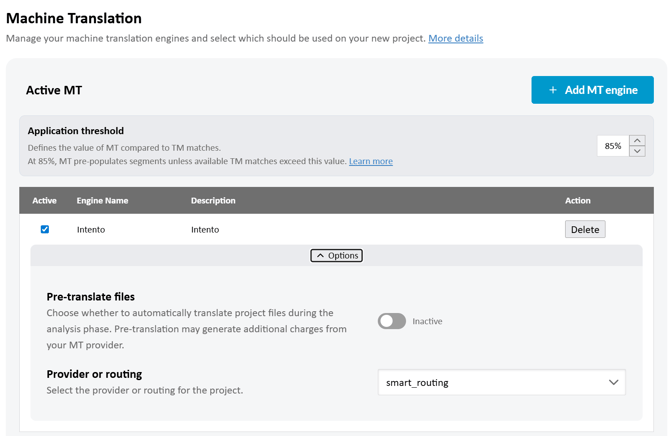
Task: Click the Engine Name column header
Action: tap(102, 200)
